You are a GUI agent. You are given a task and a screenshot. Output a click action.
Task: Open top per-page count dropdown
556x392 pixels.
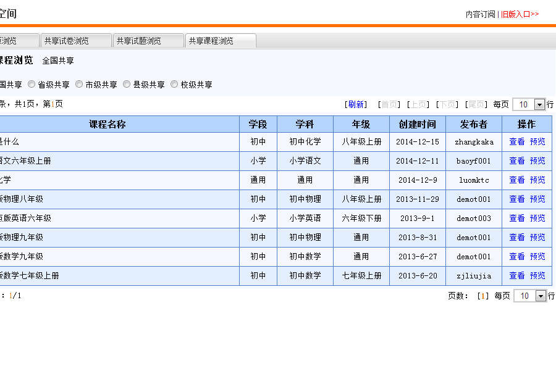point(539,105)
